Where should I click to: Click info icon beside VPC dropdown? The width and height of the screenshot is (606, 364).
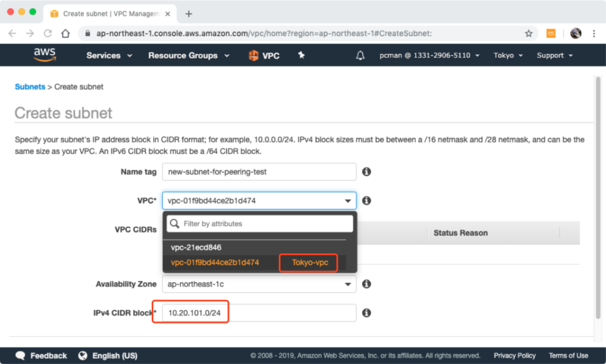[x=366, y=201]
